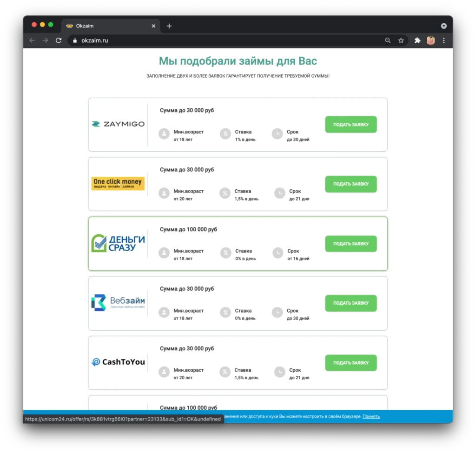Image resolution: width=476 pixels, height=454 pixels.
Task: Click 'от 16 дней' term text
Action: [x=298, y=259]
